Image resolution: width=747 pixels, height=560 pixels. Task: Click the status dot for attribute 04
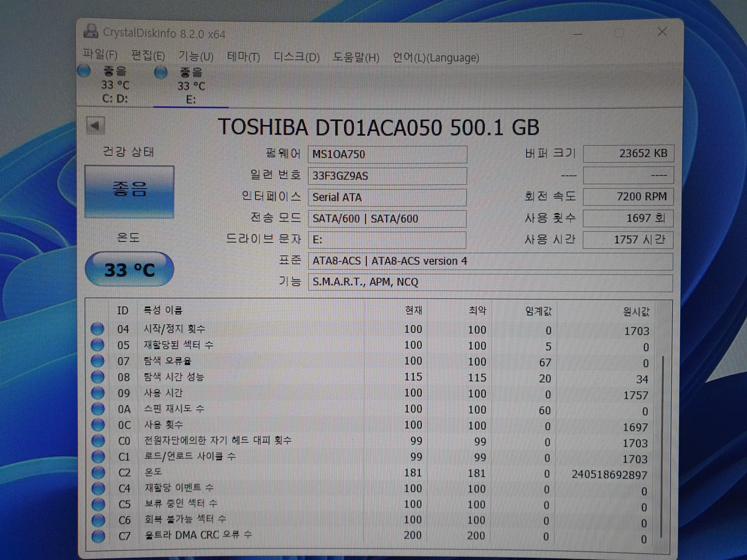pyautogui.click(x=98, y=329)
